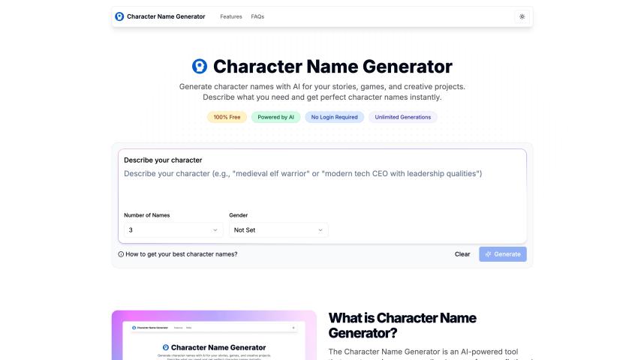This screenshot has height=360, width=644.
Task: Expand the Number of Names dropdown
Action: click(x=173, y=230)
